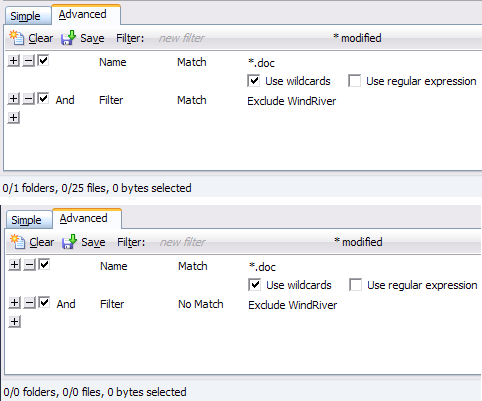The width and height of the screenshot is (482, 401).
Task: Open the 'And' operator dropdown in the top panel
Action: [65, 100]
